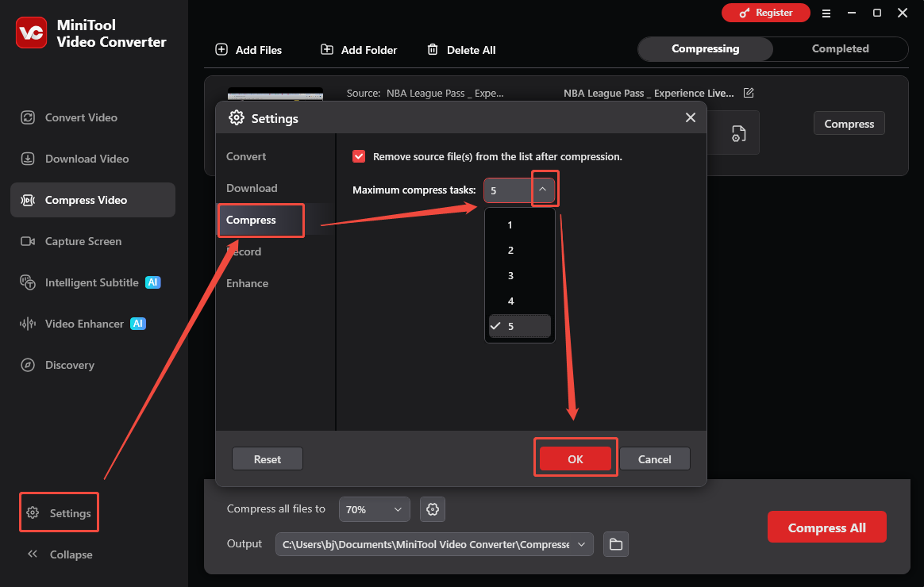Collapse the Maximum compress tasks dropdown
The width and height of the screenshot is (924, 587).
click(543, 190)
